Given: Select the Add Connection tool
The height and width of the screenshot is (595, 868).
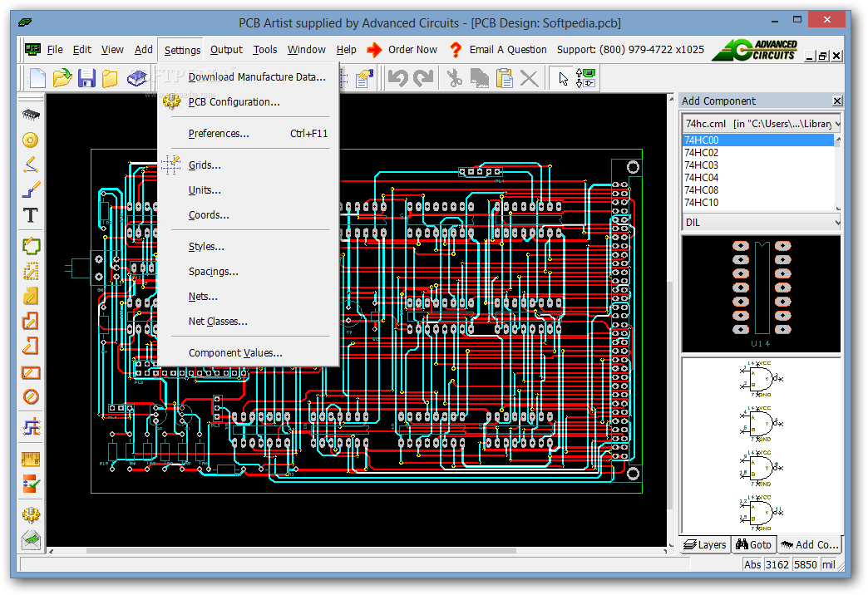Looking at the screenshot, I should coord(31,165).
